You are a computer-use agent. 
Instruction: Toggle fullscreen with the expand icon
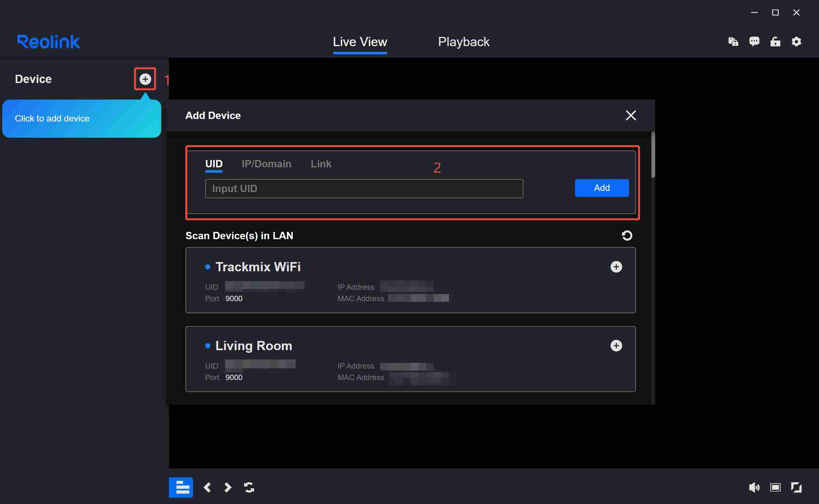pyautogui.click(x=796, y=487)
